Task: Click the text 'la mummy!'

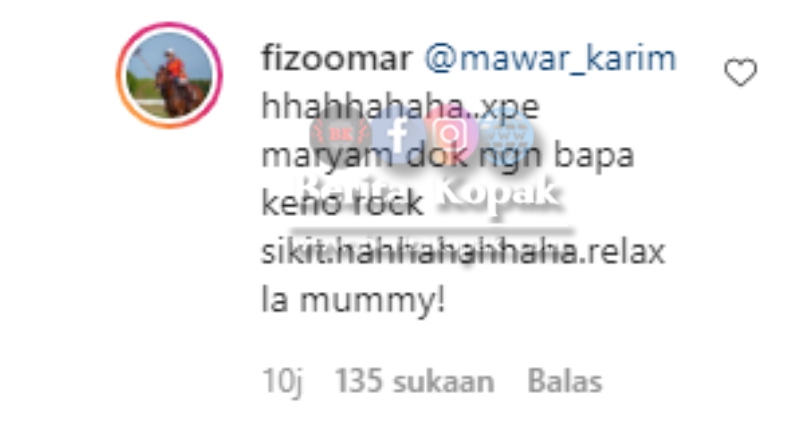Action: pos(354,301)
